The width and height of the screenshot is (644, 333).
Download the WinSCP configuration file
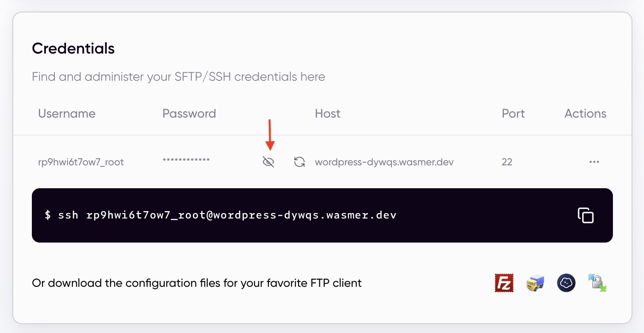597,283
